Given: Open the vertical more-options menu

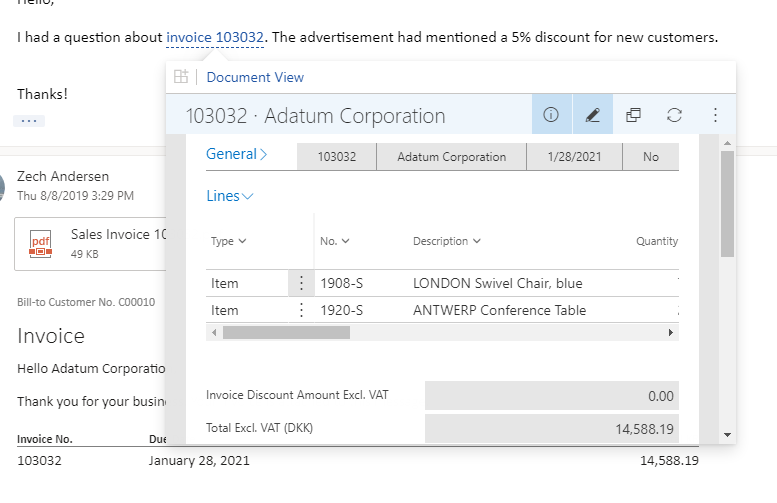Looking at the screenshot, I should [x=715, y=115].
